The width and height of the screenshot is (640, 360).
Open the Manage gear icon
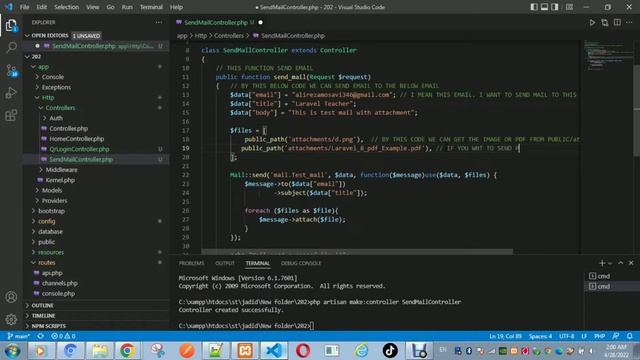11,319
